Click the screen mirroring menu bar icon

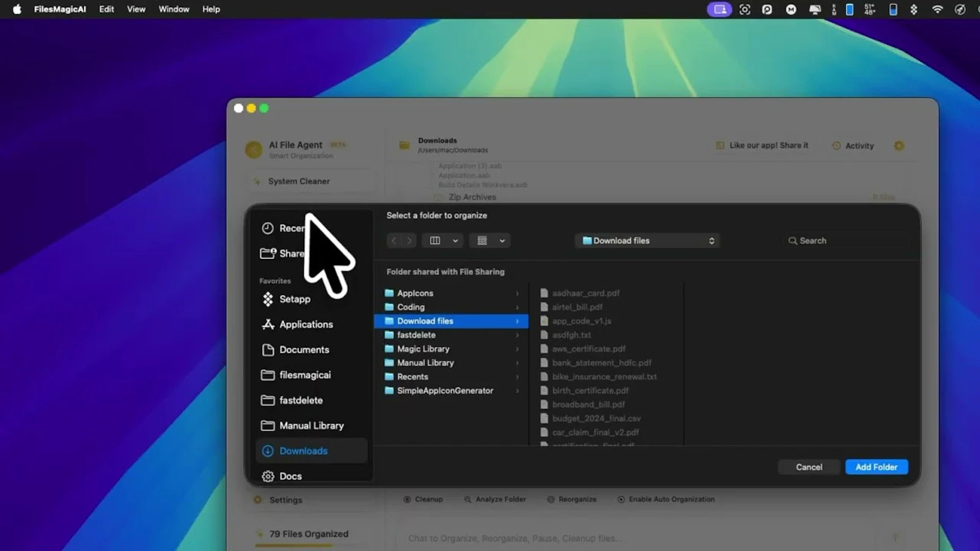[x=720, y=9]
